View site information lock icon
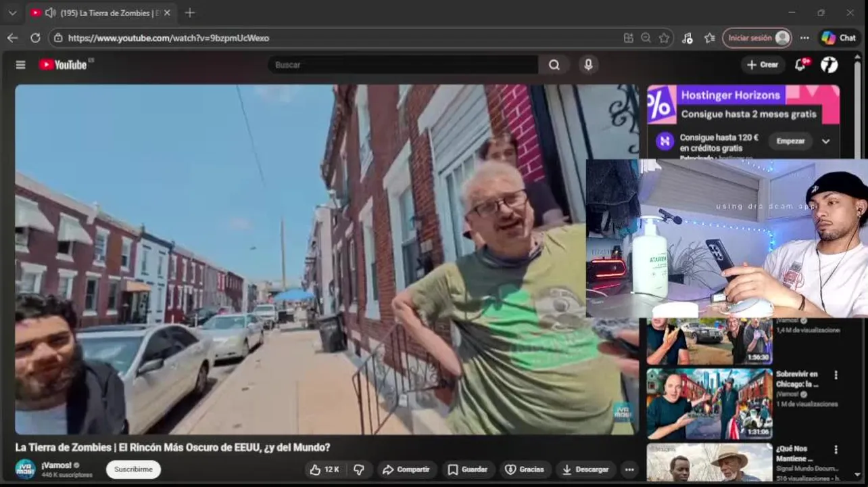 [x=59, y=38]
